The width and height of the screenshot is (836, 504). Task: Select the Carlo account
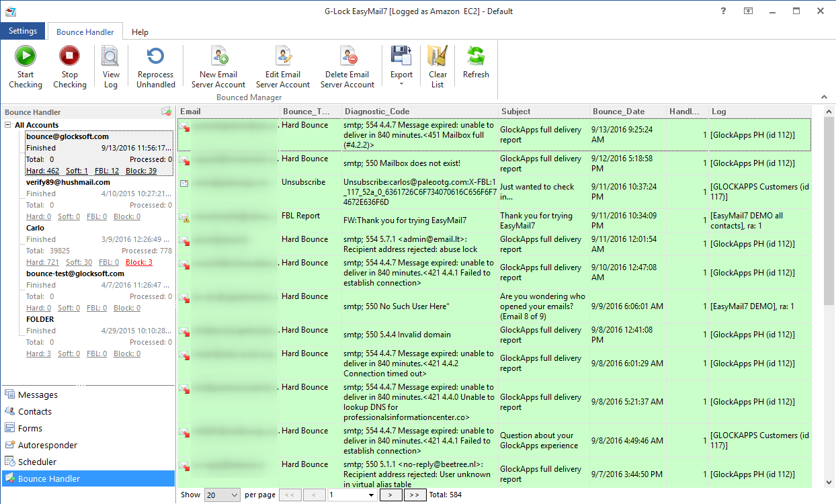[36, 228]
